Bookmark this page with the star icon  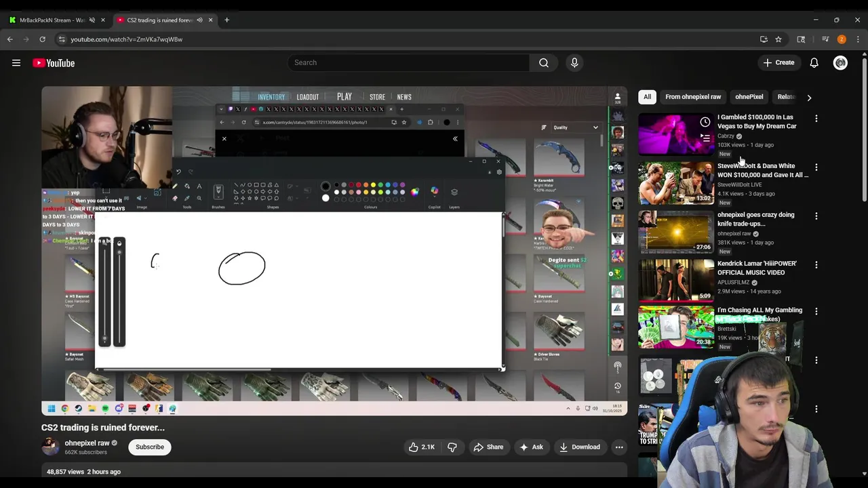pyautogui.click(x=778, y=39)
